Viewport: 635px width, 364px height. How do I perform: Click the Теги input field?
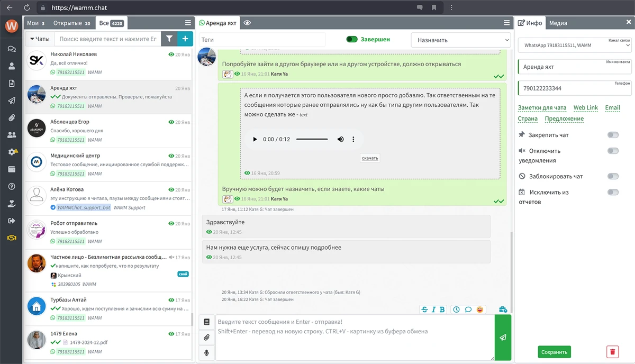point(262,40)
